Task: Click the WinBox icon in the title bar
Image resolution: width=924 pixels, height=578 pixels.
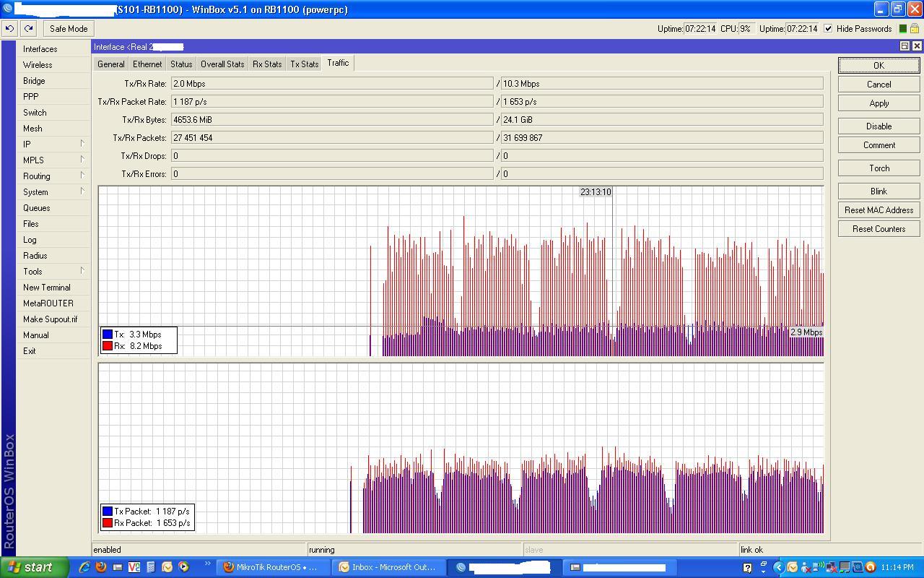Action: pyautogui.click(x=7, y=9)
